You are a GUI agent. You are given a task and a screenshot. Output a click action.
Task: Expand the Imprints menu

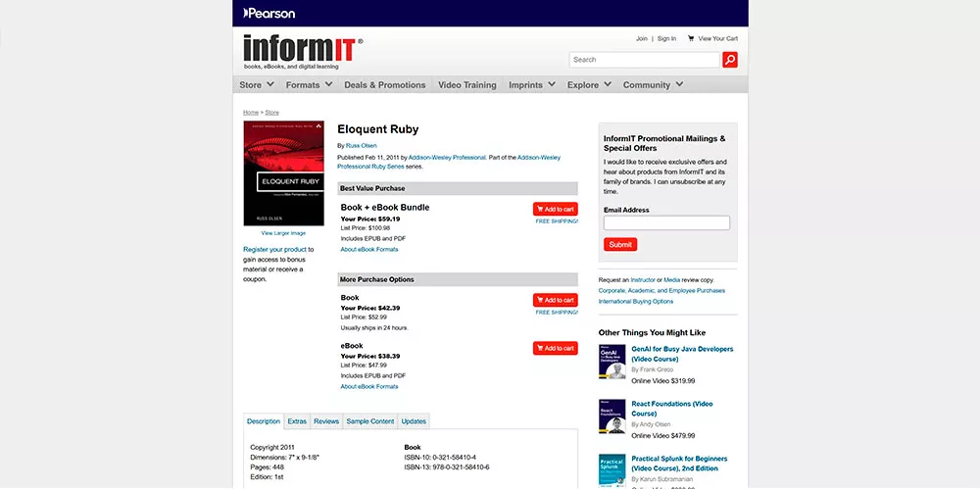click(532, 84)
